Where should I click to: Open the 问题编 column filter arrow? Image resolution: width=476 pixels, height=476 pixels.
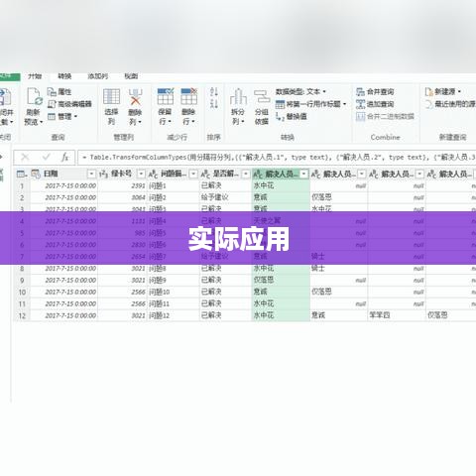pos(193,174)
